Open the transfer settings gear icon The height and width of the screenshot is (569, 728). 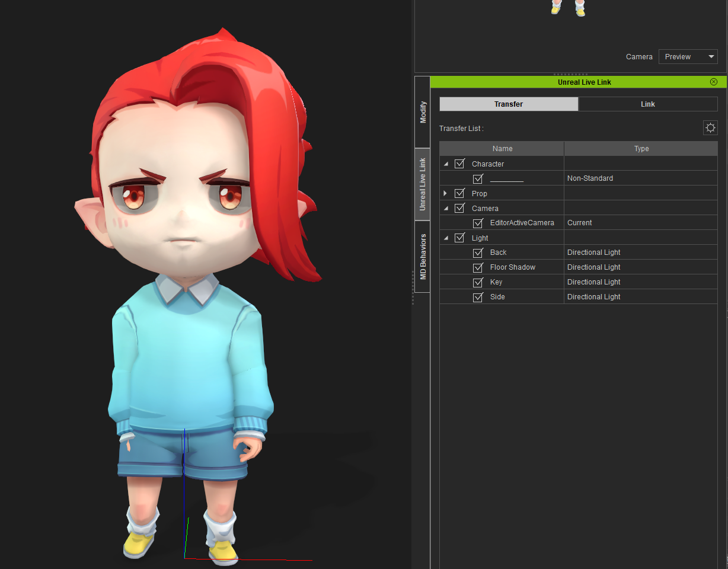[x=710, y=127]
